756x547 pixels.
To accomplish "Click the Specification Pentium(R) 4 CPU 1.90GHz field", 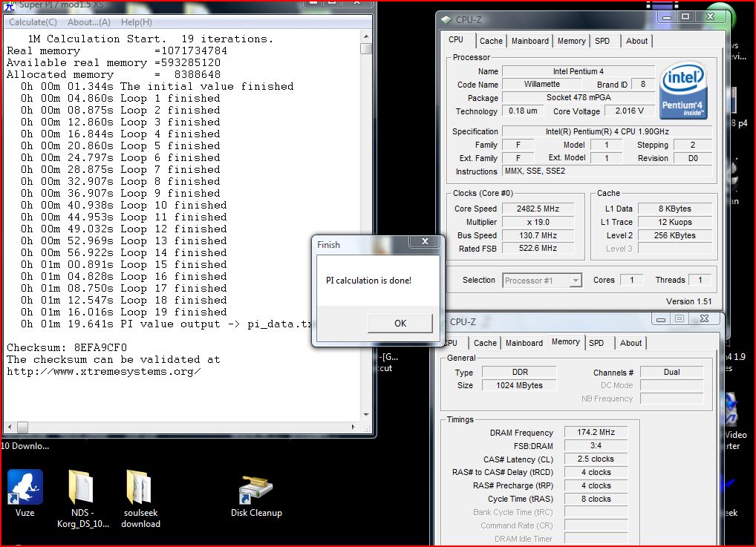I will point(607,131).
